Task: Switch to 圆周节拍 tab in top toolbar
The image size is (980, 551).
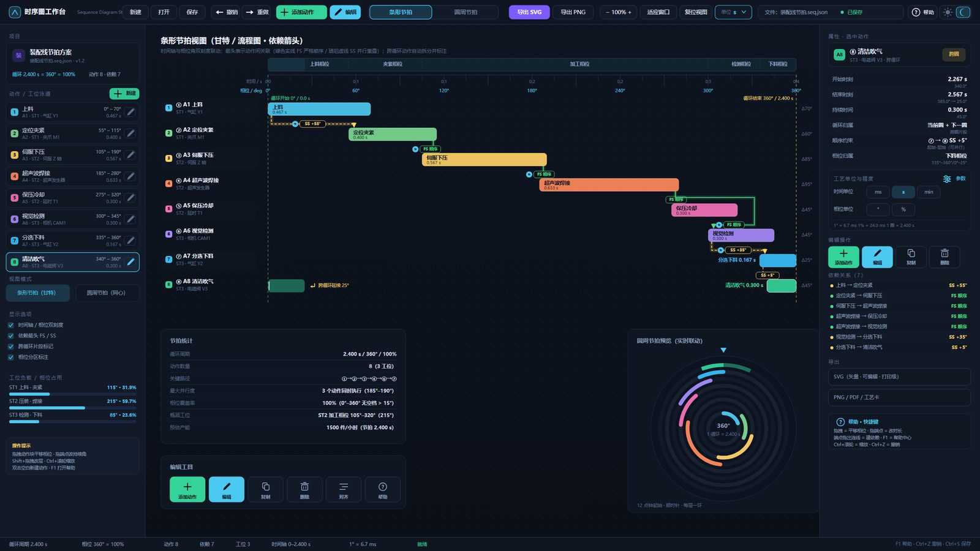Action: click(466, 12)
